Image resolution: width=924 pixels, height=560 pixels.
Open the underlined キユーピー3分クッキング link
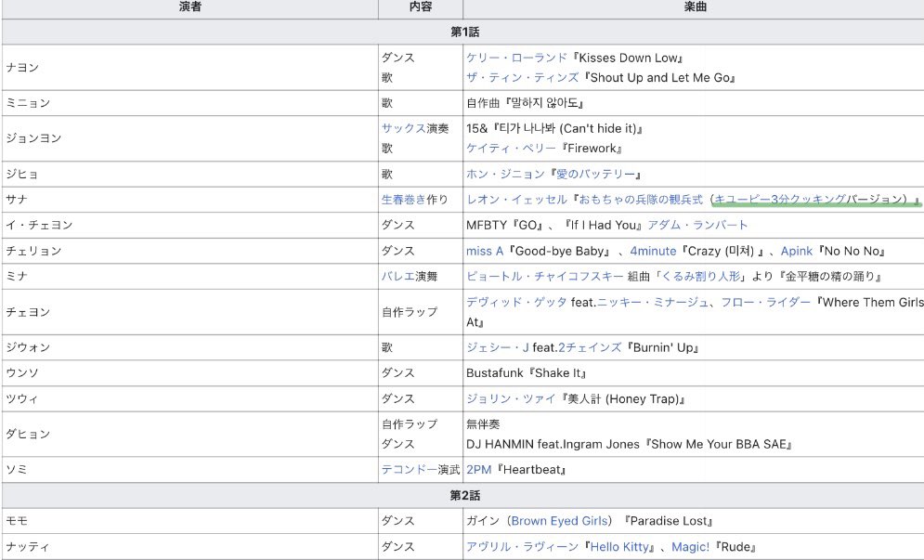point(780,200)
